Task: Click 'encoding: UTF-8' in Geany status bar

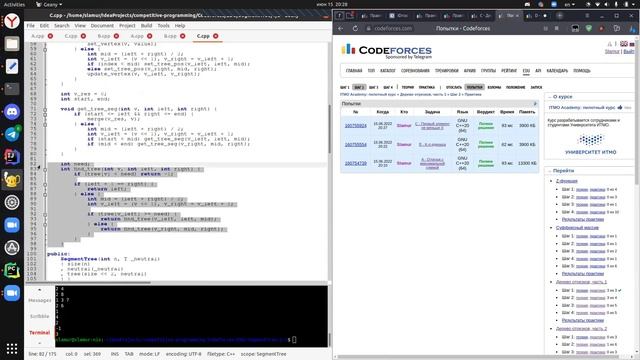Action: click(183, 354)
